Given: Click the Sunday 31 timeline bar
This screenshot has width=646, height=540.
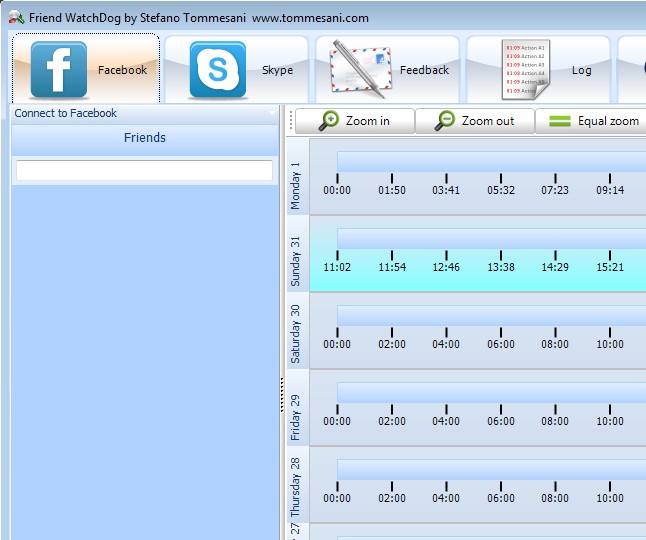Looking at the screenshot, I should [492, 238].
